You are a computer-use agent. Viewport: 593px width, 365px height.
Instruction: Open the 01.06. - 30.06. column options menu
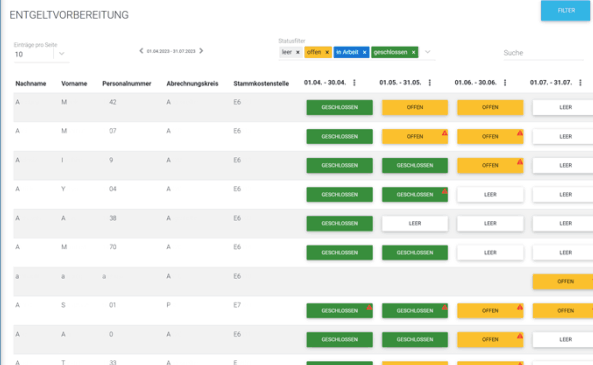point(505,83)
